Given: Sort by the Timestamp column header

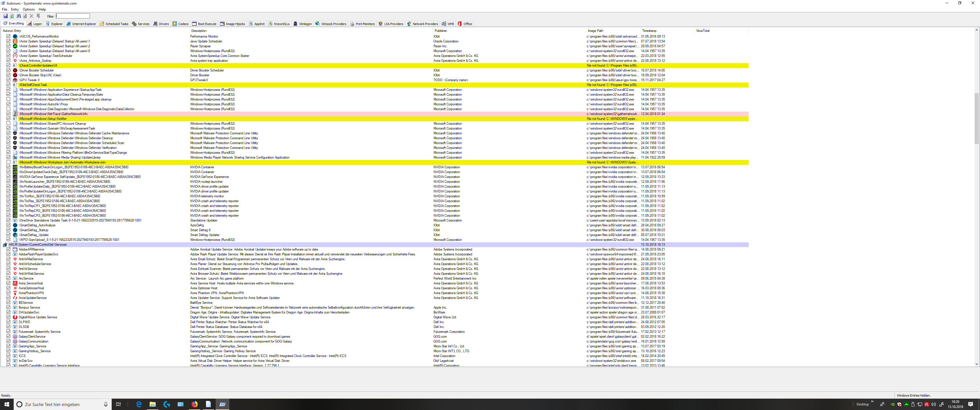Looking at the screenshot, I should tap(649, 31).
